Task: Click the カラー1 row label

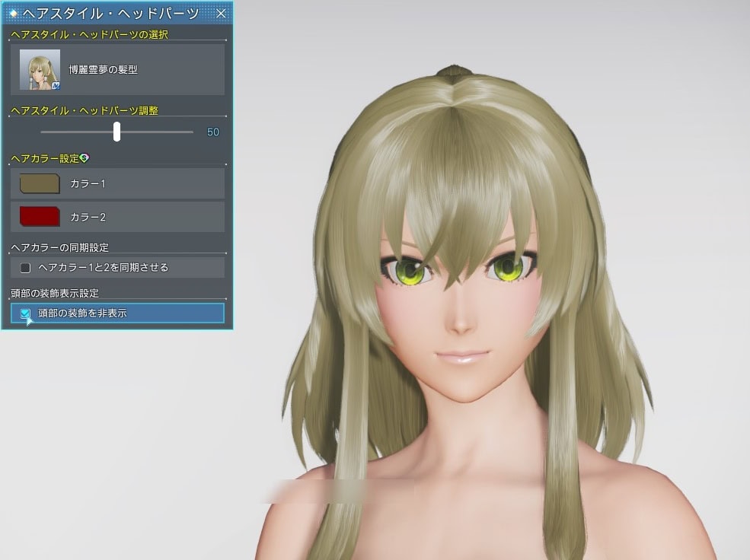Action: [88, 183]
